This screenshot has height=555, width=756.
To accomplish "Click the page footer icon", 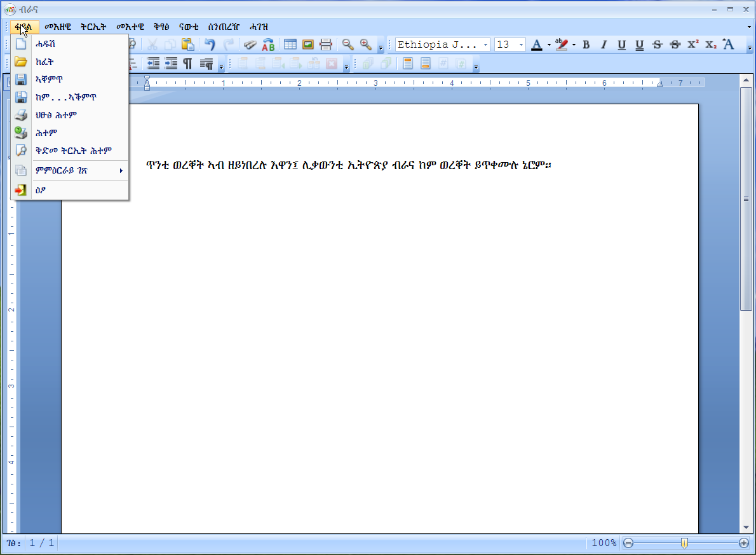I will point(425,63).
